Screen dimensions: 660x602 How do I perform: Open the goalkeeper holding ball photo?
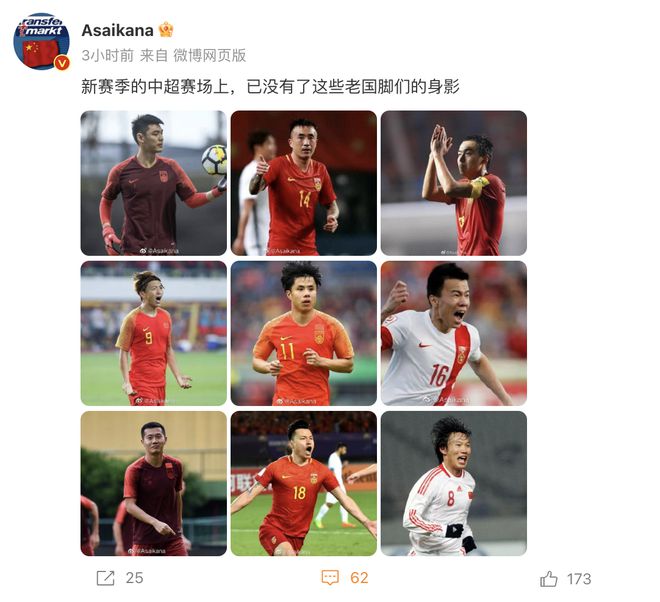click(154, 183)
